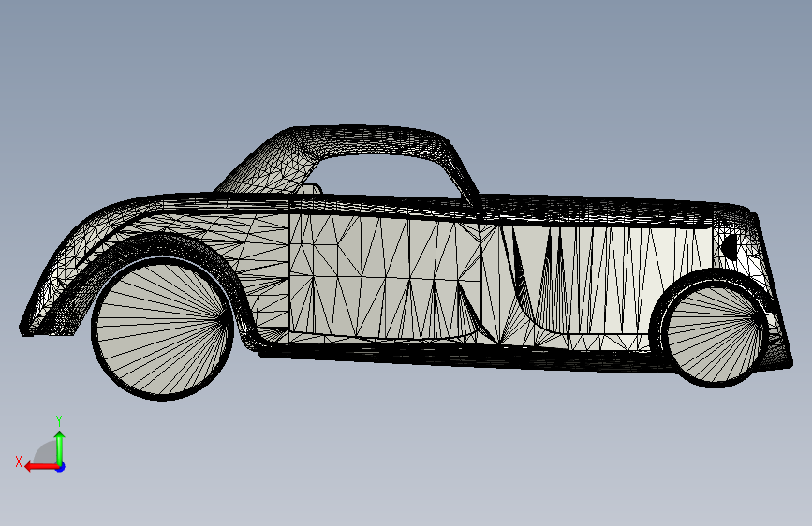
Task: Click the red X label of the triad
Action: [19, 461]
